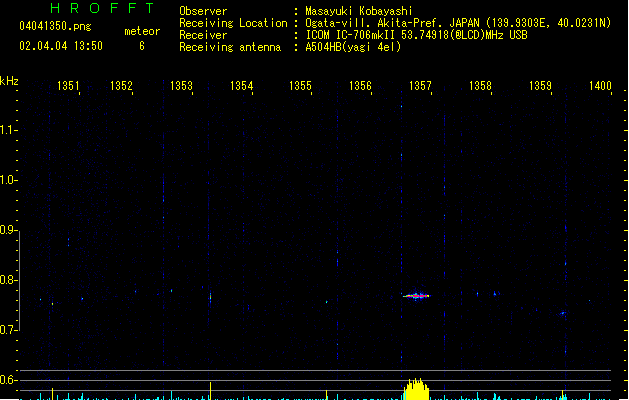Click the gray frequency range bracket on the left axis
The image size is (629, 400).
pyautogui.click(x=19, y=281)
